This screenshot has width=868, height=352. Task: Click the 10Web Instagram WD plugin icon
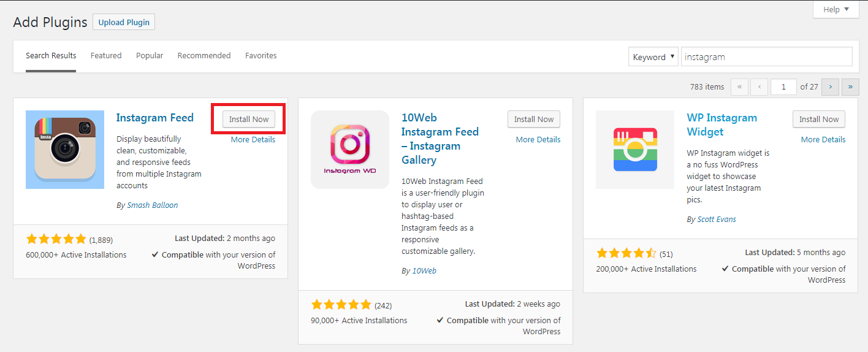pos(350,150)
